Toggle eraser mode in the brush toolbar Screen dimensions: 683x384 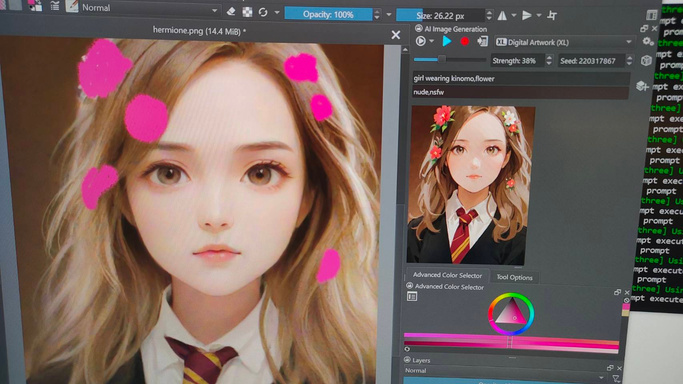pos(231,12)
